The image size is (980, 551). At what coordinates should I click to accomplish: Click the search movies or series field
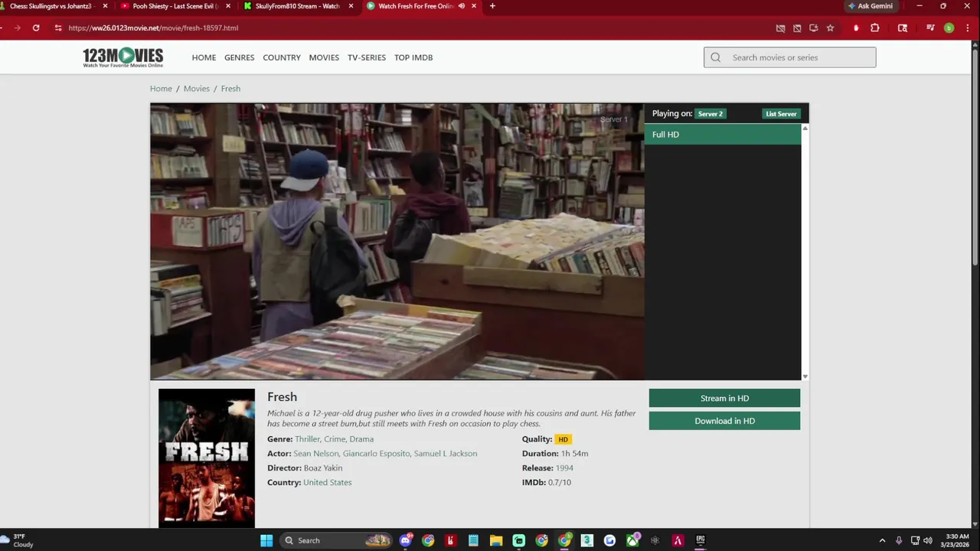(790, 57)
